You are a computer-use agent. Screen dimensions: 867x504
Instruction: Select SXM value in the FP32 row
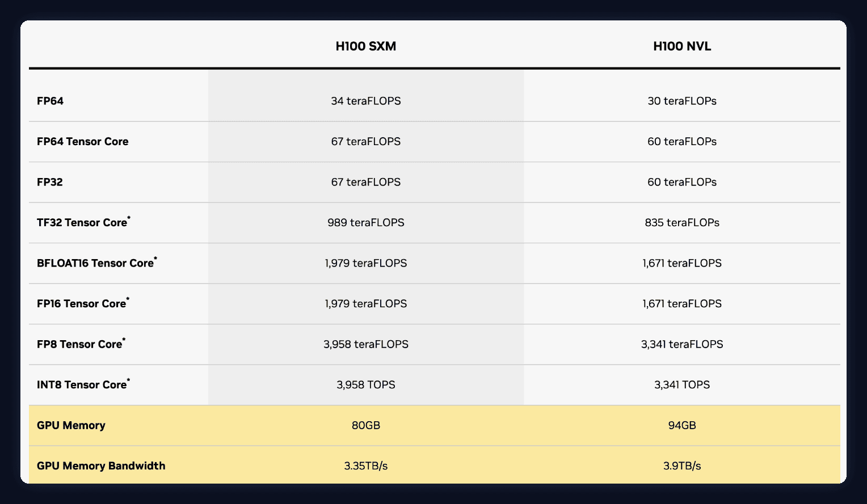click(x=366, y=182)
